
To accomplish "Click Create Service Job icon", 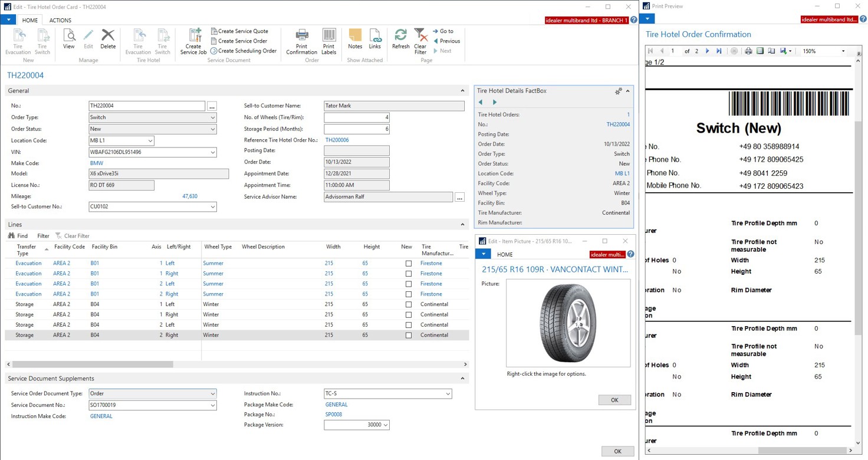I will [193, 40].
